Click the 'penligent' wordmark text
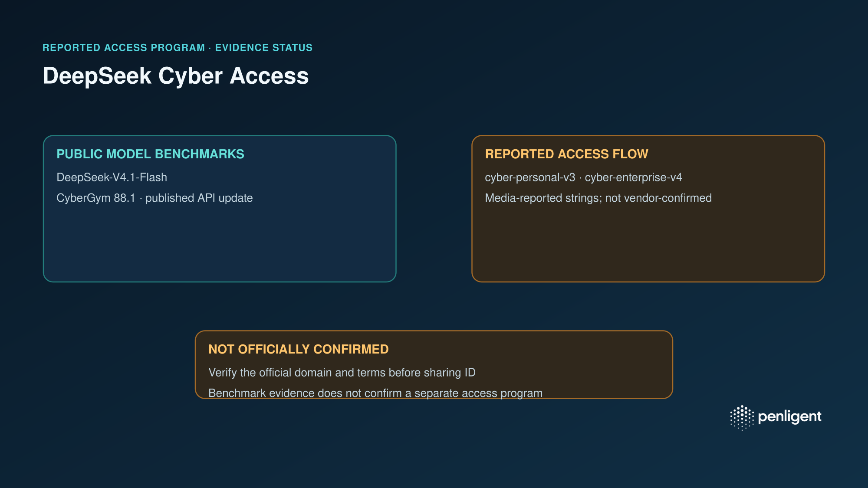Image resolution: width=868 pixels, height=488 pixels. (x=789, y=417)
